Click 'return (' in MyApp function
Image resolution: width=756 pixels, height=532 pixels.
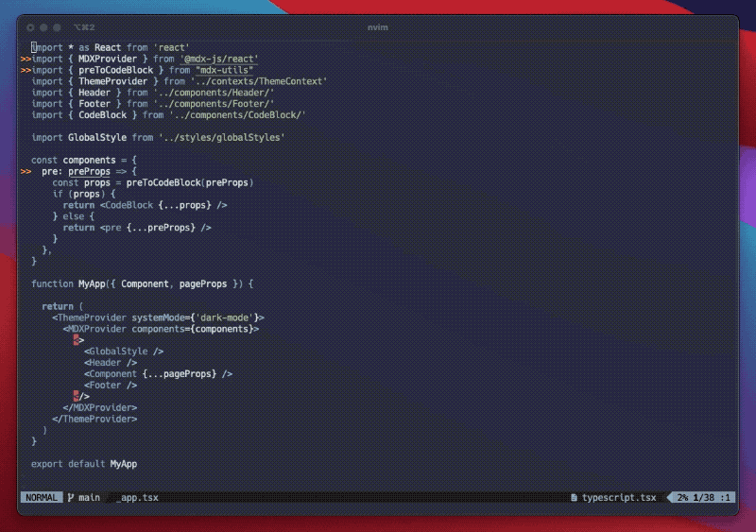pos(62,306)
